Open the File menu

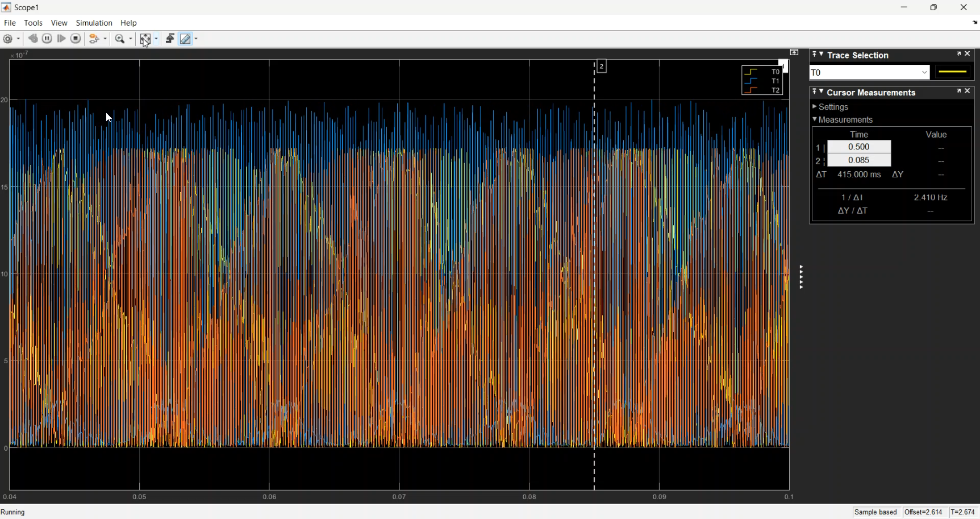(10, 23)
